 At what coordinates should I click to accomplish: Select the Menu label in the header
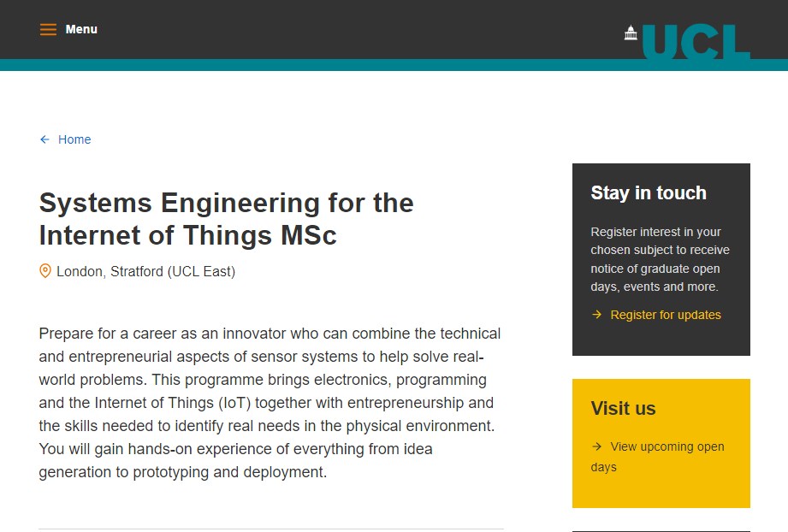[x=81, y=28]
